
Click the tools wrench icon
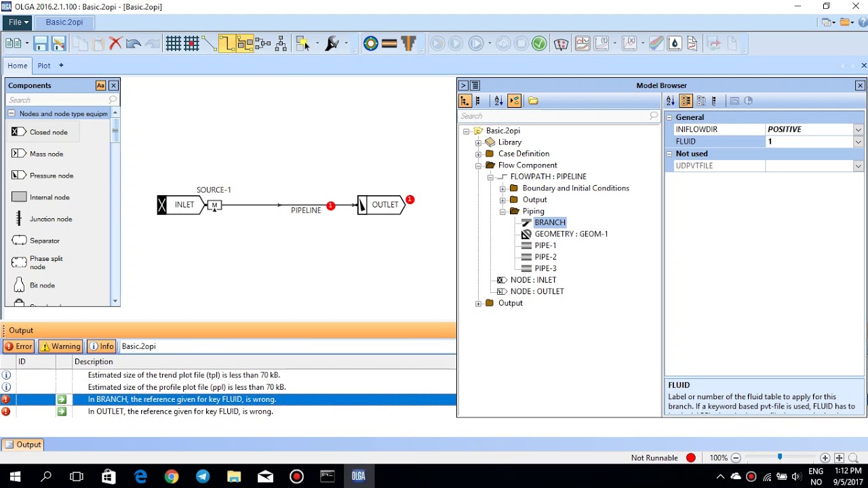tap(332, 44)
